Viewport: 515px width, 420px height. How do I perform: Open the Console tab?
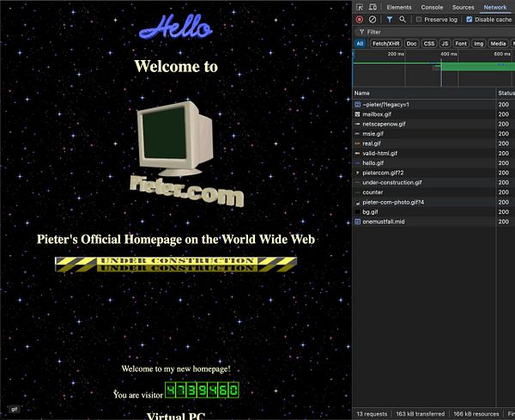(432, 7)
